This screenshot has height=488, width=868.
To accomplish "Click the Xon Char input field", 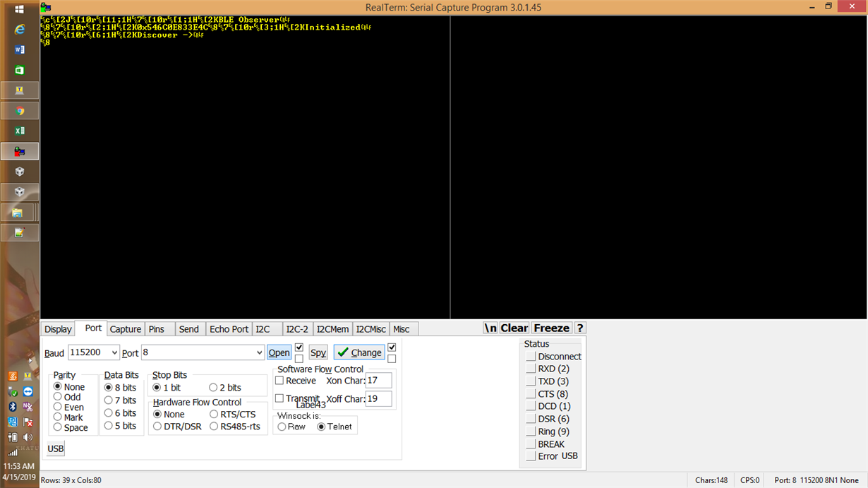I will pyautogui.click(x=379, y=381).
